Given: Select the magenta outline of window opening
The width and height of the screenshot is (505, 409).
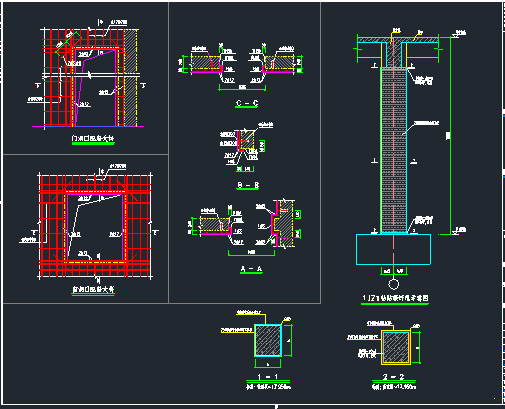Looking at the screenshot, I should [x=96, y=227].
